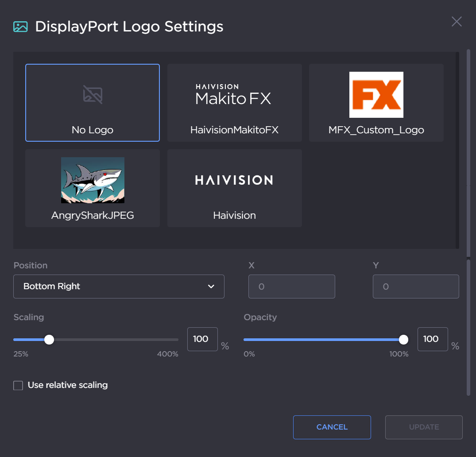Click the crossed-out image icon
Screen dimensions: 476x457
(93, 94)
